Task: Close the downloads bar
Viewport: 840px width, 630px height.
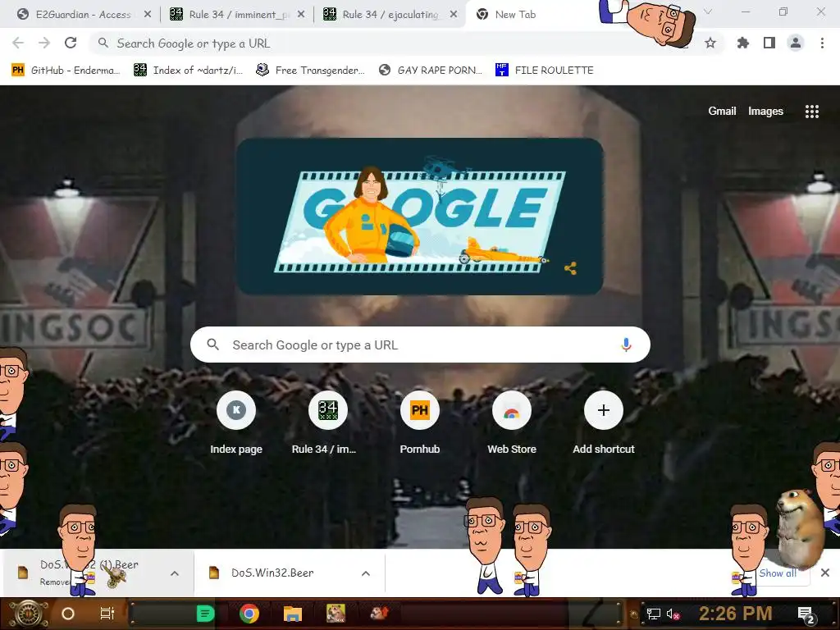Action: click(x=825, y=573)
